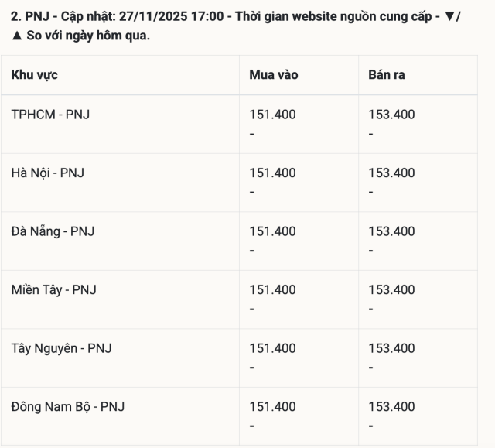
Task: Click the "Khu vực" column header
Action: click(34, 75)
